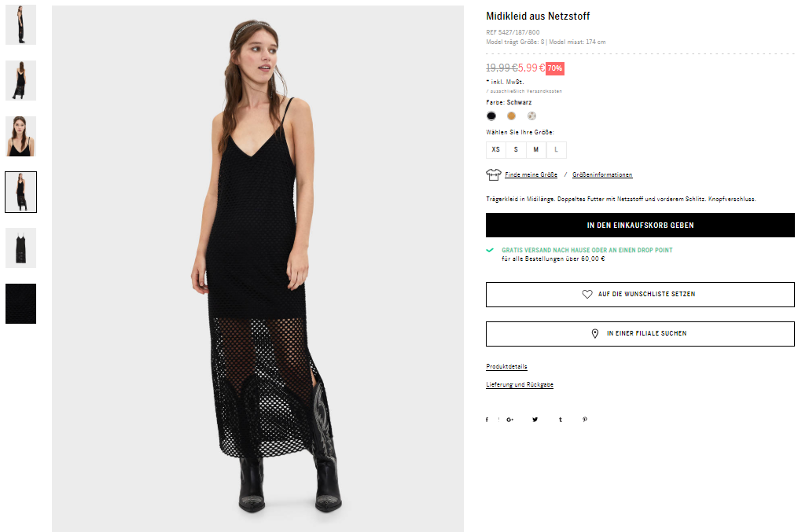Viewport: 798px width, 532px height.
Task: Click the t-shirt size finder icon
Action: click(x=494, y=174)
